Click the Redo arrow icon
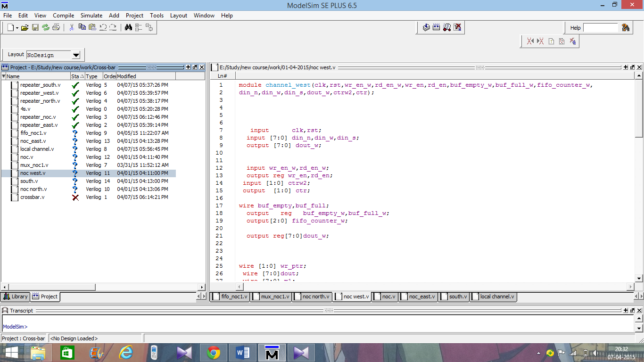This screenshot has height=362, width=644. tap(113, 28)
